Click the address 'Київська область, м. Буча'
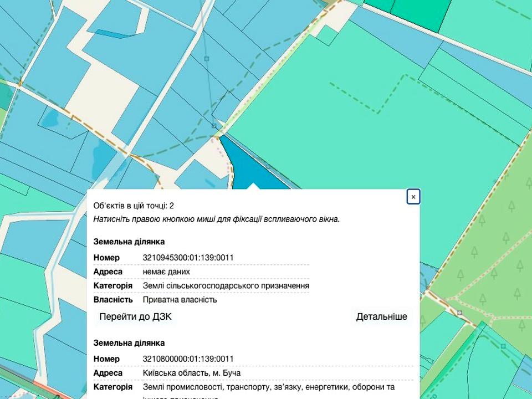The height and width of the screenshot is (399, 532). point(191,373)
